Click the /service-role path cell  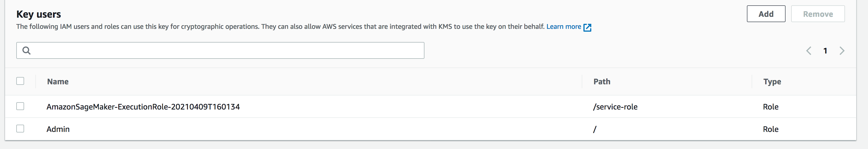click(x=615, y=107)
